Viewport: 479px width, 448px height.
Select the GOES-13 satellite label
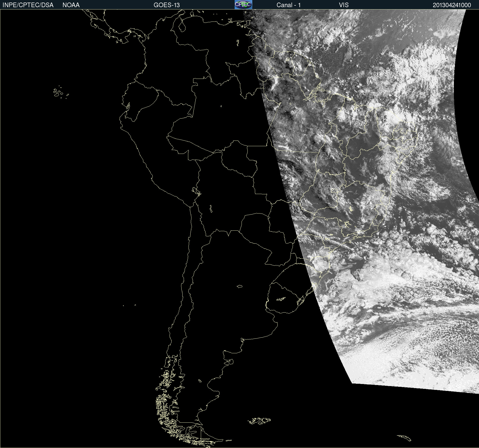167,5
